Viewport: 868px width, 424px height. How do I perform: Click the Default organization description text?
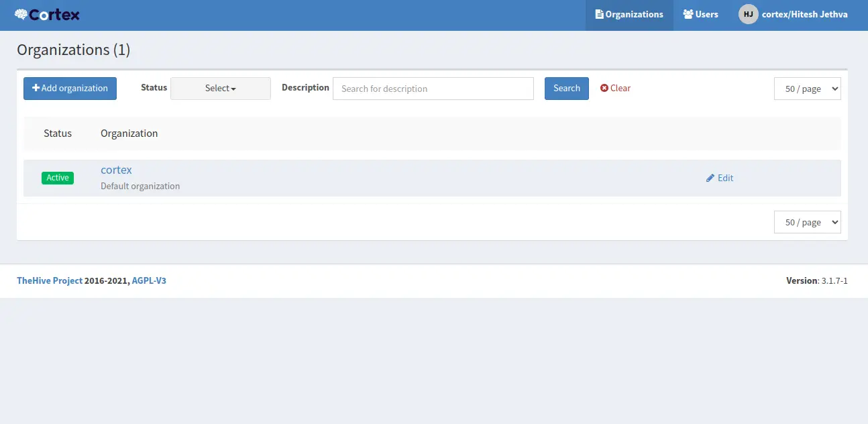pos(140,186)
